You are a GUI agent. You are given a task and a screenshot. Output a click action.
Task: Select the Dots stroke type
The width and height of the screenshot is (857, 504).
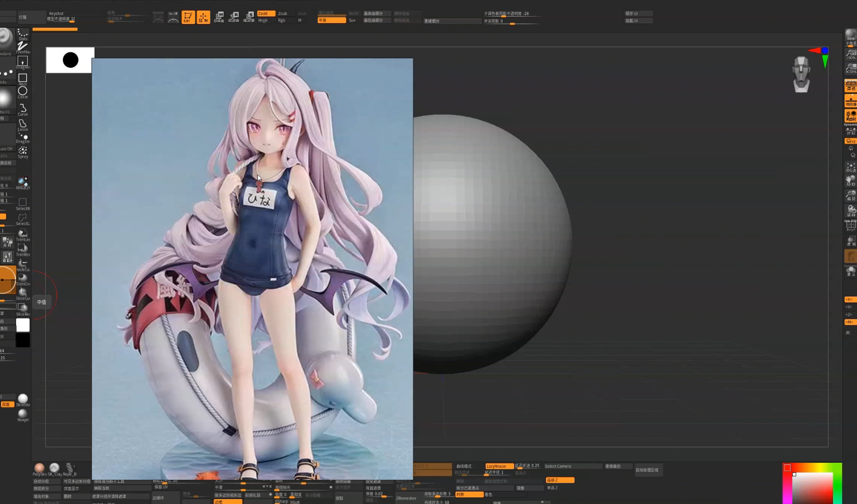[23, 34]
